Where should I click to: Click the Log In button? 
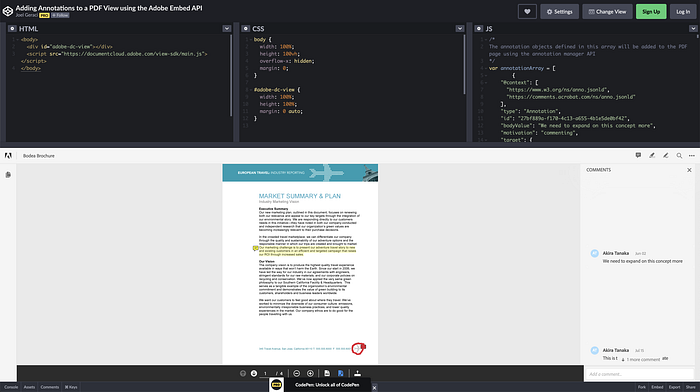(683, 12)
